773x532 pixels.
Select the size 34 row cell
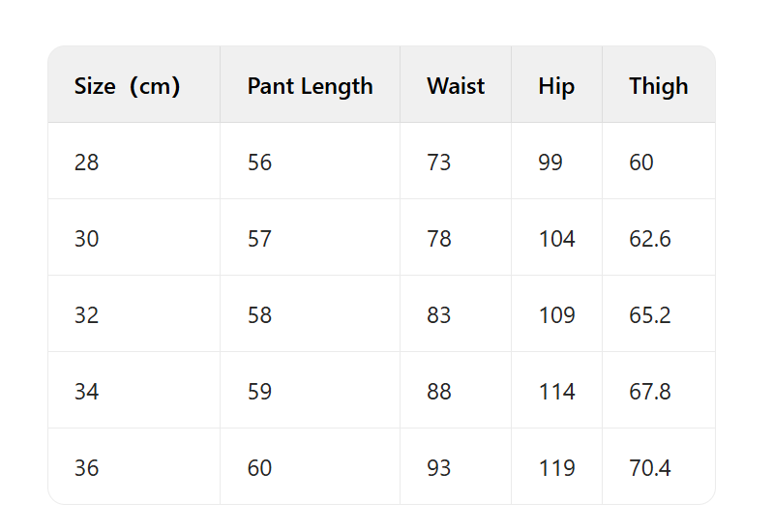[87, 392]
